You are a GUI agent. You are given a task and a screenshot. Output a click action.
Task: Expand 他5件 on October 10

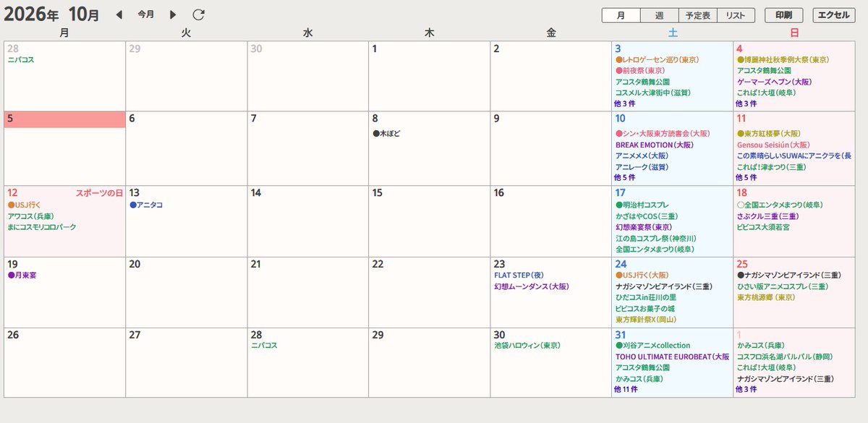click(625, 178)
